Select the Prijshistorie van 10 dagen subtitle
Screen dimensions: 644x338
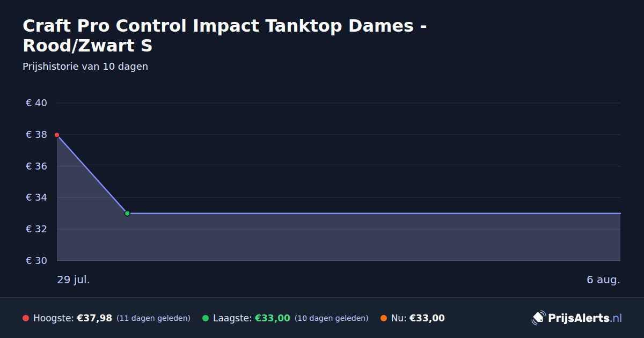coord(85,67)
